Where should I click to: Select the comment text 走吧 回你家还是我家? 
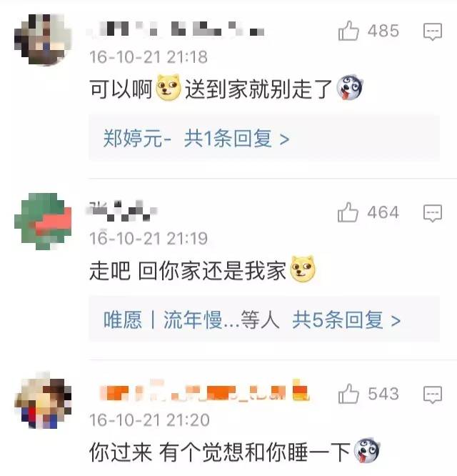pyautogui.click(x=202, y=270)
